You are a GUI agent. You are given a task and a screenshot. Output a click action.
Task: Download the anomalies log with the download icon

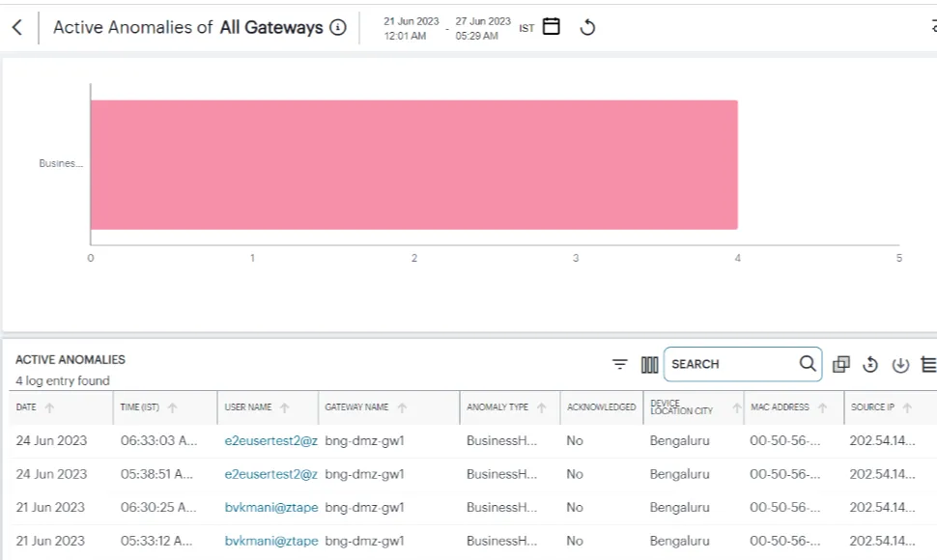900,365
